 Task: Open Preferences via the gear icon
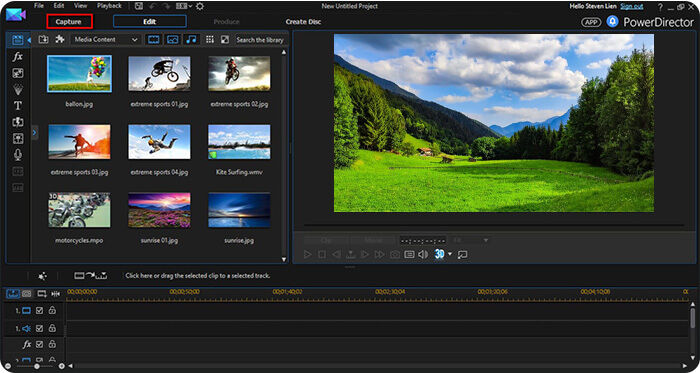200,6
